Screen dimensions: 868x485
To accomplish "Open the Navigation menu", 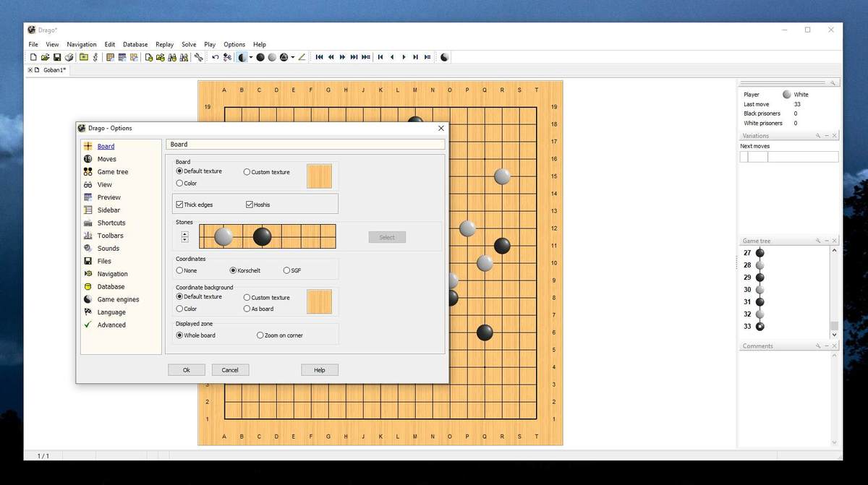I will (x=82, y=44).
